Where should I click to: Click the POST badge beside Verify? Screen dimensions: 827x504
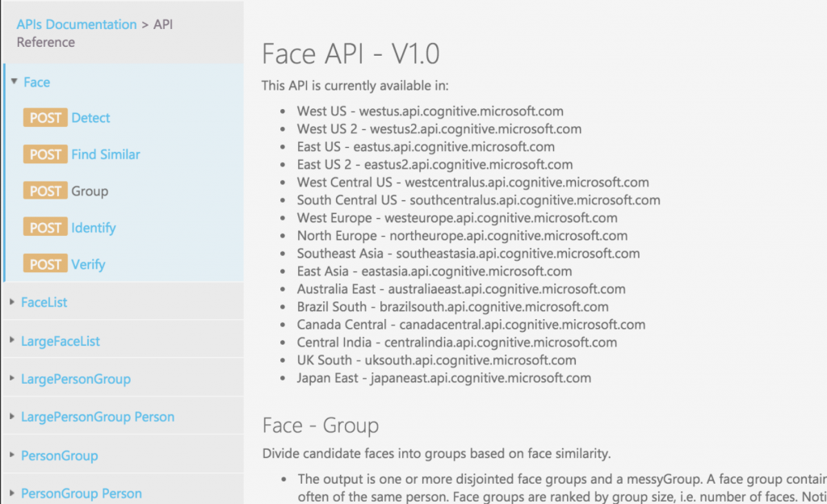(x=45, y=264)
